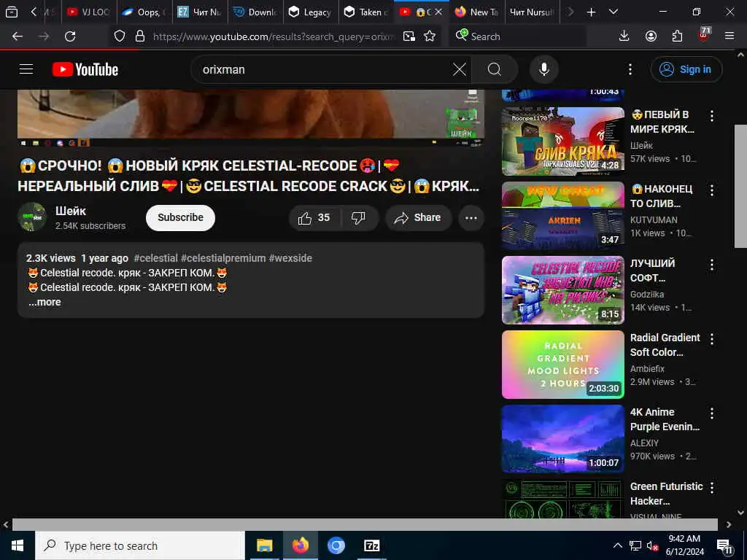Viewport: 747px width, 560px height.
Task: Subscribe to the Шейк channel
Action: [180, 217]
